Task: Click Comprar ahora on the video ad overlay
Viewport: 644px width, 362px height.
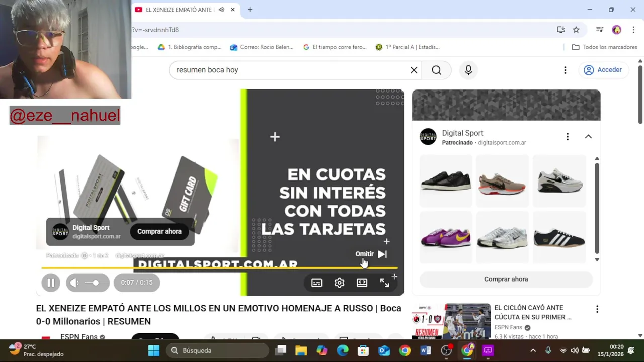Action: [x=159, y=231]
